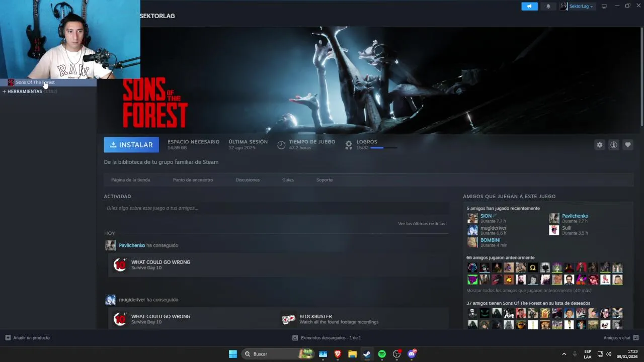Screen dimensions: 644x362
Task: Click Steam icon in taskbar
Action: coord(367,354)
